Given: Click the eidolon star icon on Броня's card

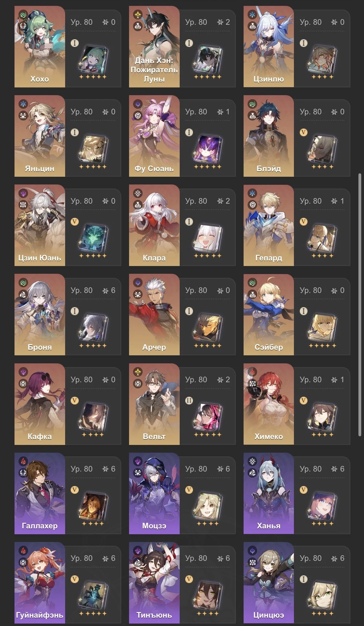Looking at the screenshot, I should point(106,290).
